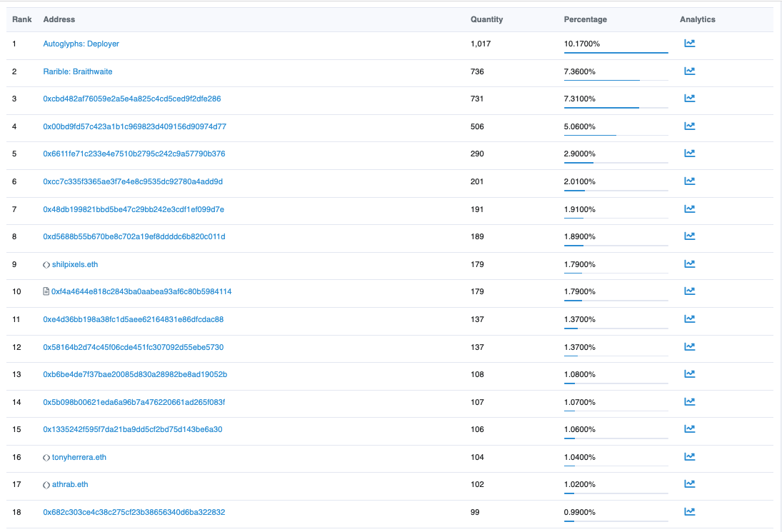Open analytics chart in rank 5 row
The height and width of the screenshot is (532, 782).
[689, 154]
